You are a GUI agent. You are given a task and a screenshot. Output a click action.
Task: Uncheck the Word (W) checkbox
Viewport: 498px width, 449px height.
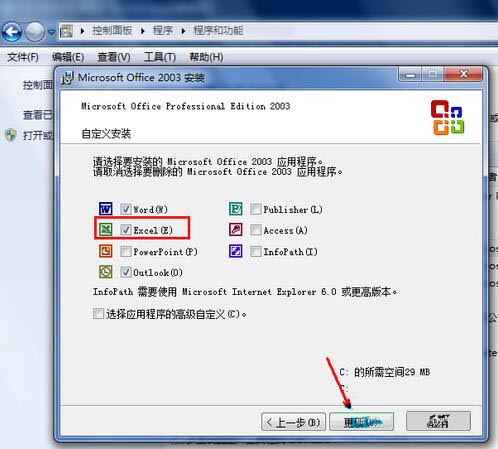tap(126, 209)
